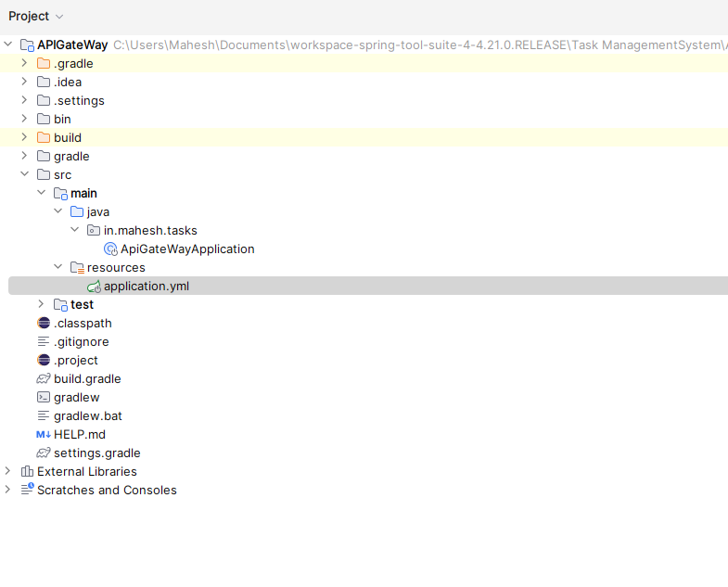The height and width of the screenshot is (587, 728).
Task: Expand External Libraries node
Action: point(8,471)
